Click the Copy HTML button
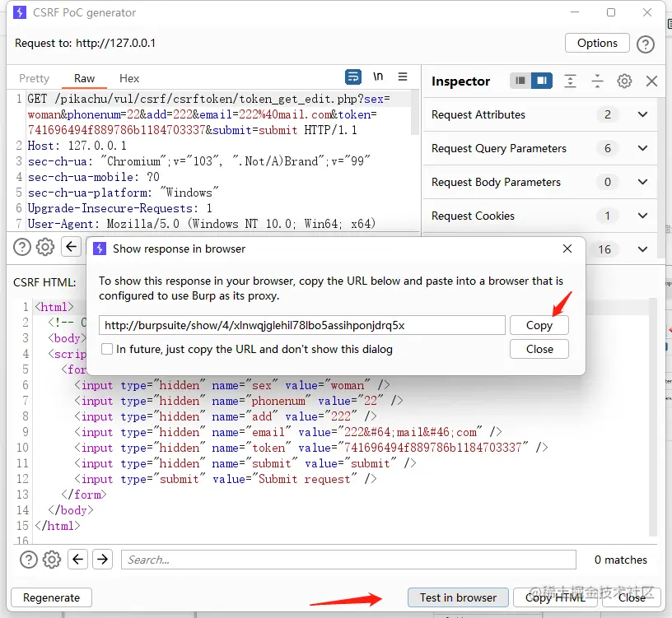Viewport: 672px width, 618px height. coord(555,597)
